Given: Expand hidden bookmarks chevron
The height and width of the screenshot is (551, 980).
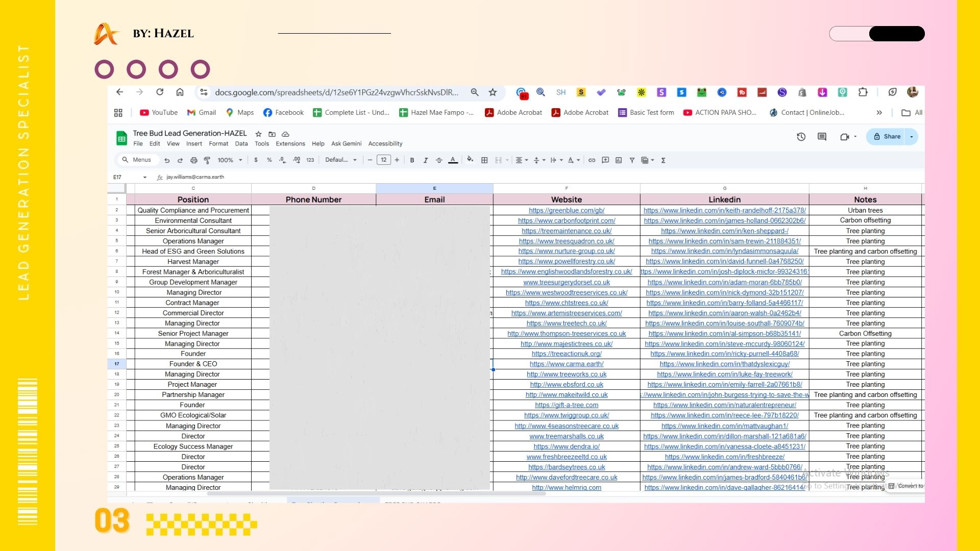Looking at the screenshot, I should [x=879, y=113].
